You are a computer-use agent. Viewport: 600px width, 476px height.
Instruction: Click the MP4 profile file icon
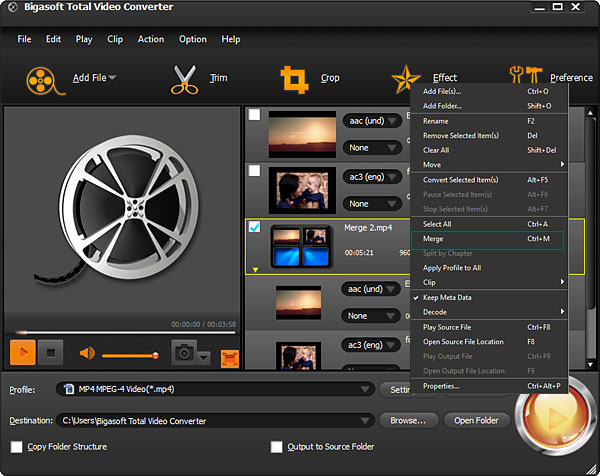tap(69, 389)
